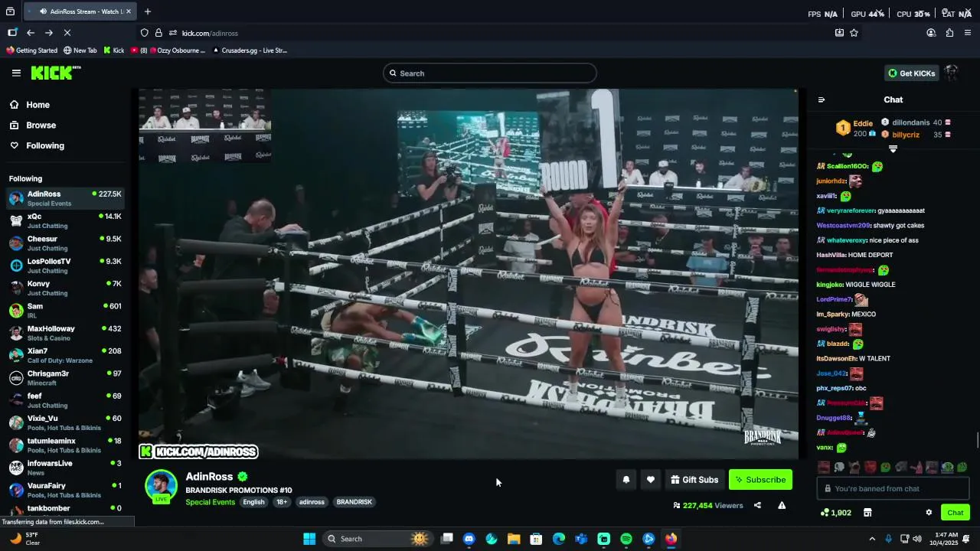Open a new browser tab with plus
The height and width of the screenshot is (551, 980).
click(148, 11)
